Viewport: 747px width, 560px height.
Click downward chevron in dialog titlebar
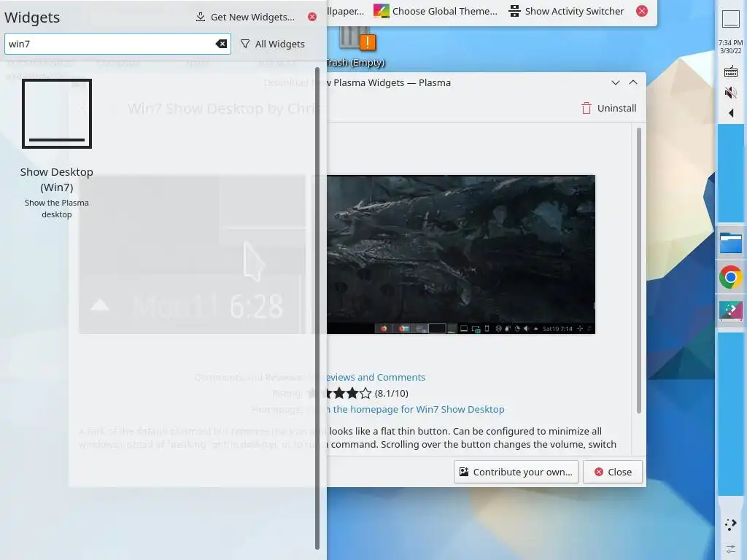pyautogui.click(x=616, y=82)
